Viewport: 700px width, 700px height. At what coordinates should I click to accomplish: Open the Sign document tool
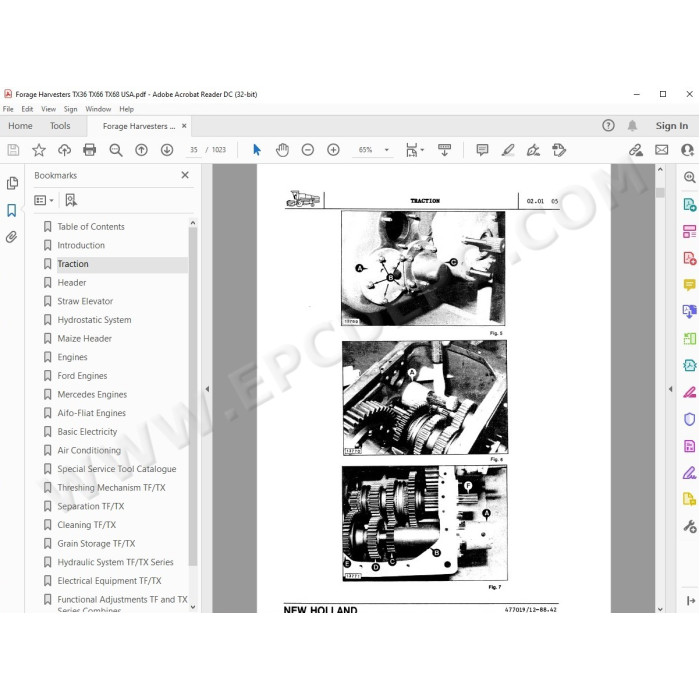tap(533, 150)
